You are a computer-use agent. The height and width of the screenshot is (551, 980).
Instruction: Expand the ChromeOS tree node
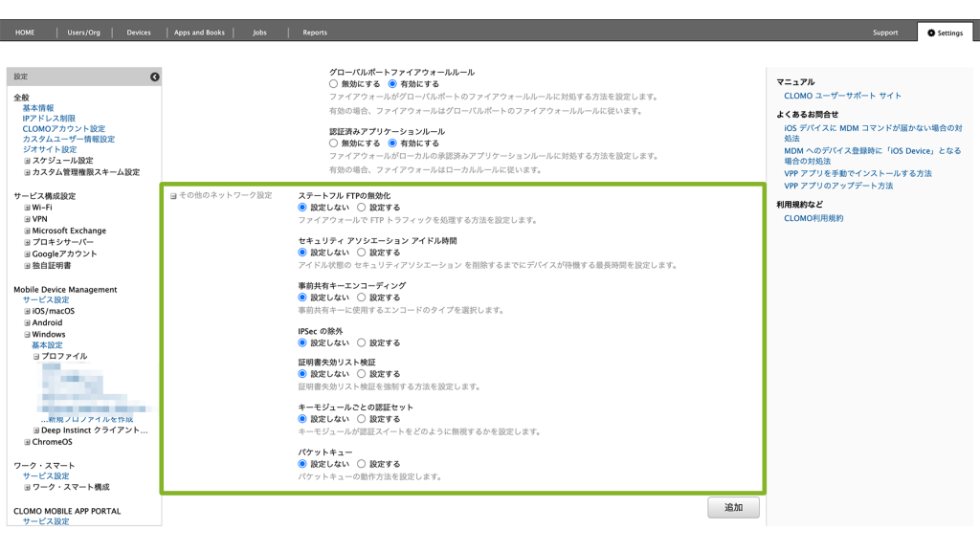[x=28, y=442]
